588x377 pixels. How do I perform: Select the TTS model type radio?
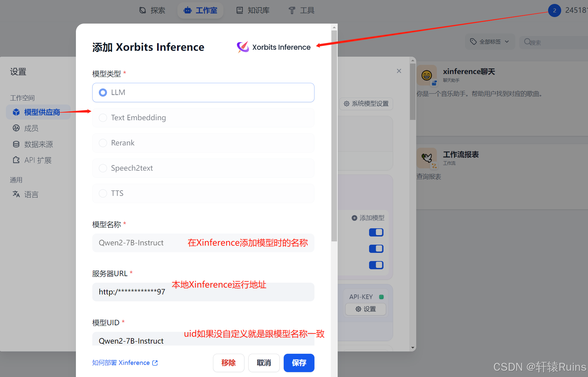tap(103, 193)
